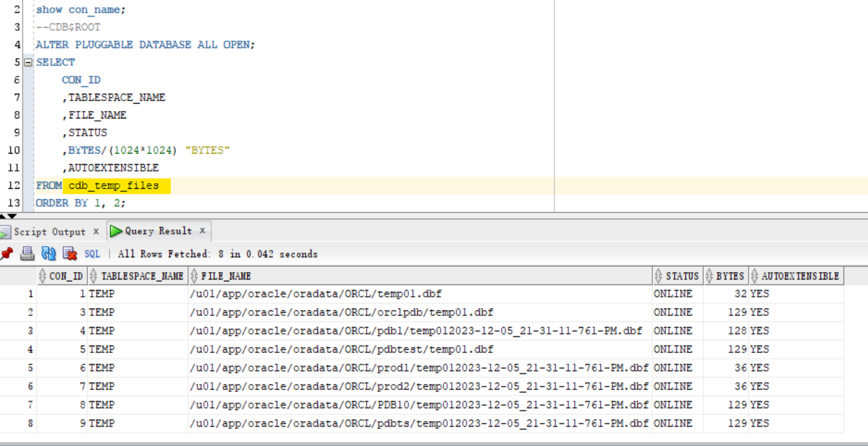The height and width of the screenshot is (446, 868).
Task: Click the show con_name statement on line 2
Action: (x=80, y=10)
